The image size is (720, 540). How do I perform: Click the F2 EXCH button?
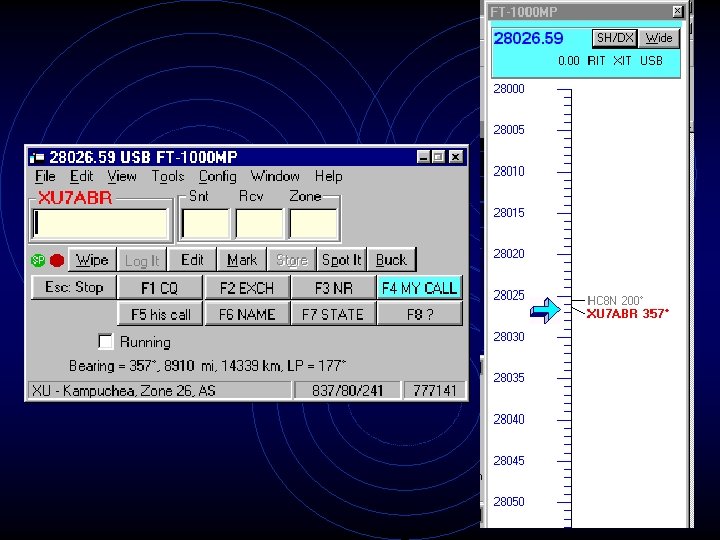(247, 288)
